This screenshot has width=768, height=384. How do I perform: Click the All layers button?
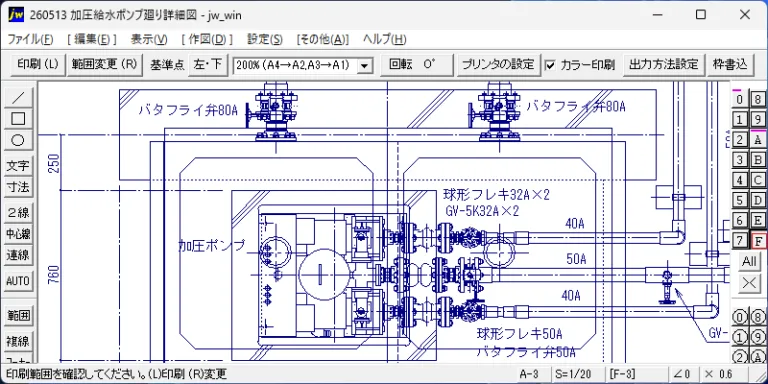click(749, 261)
